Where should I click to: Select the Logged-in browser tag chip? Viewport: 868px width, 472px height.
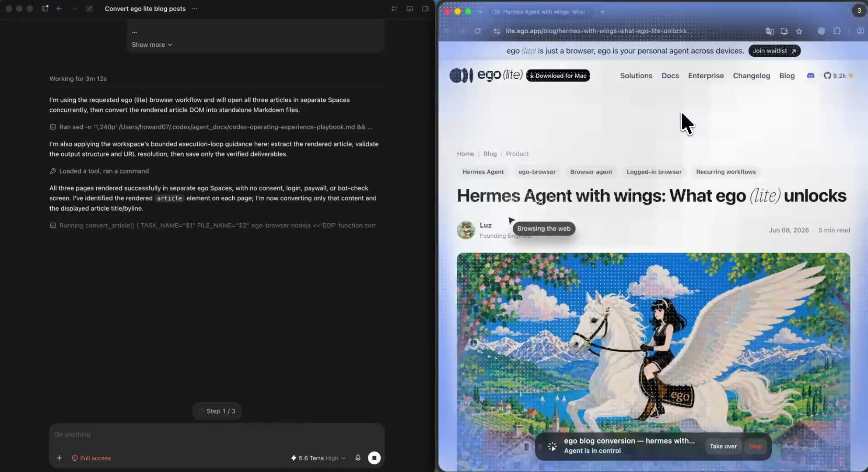(x=654, y=172)
